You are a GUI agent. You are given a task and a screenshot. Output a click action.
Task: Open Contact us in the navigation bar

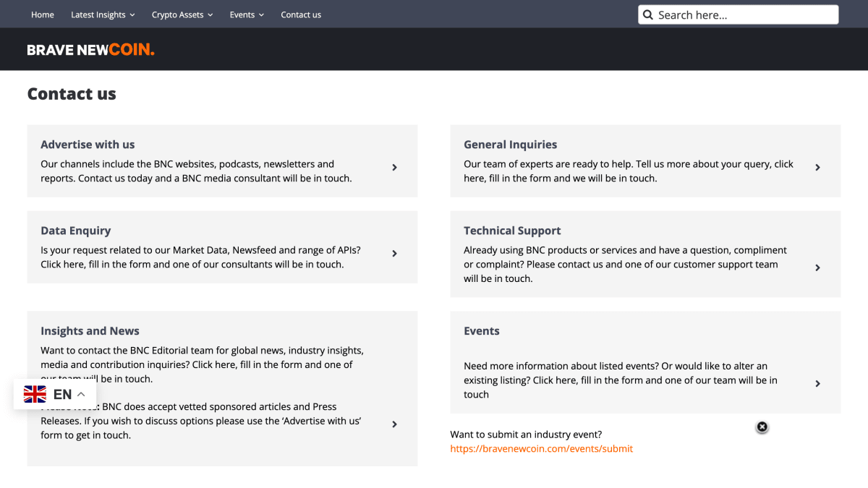coord(301,14)
